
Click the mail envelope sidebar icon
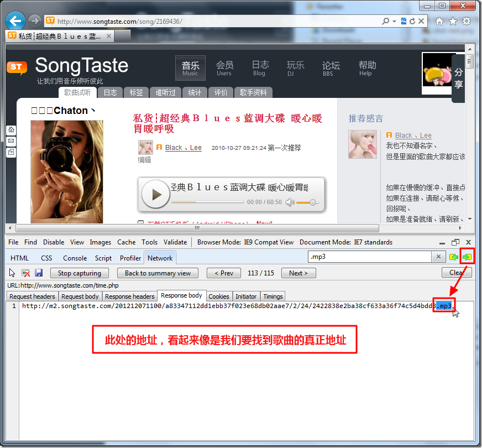tap(11, 141)
